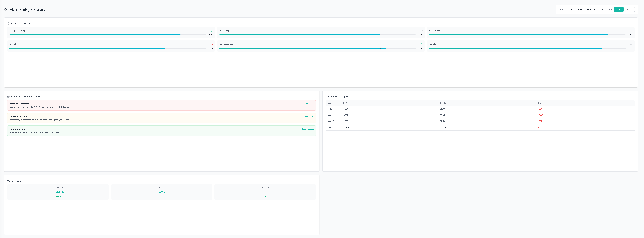
Task: Click the Braking Consistency trend-up icon
Action: pos(212,31)
